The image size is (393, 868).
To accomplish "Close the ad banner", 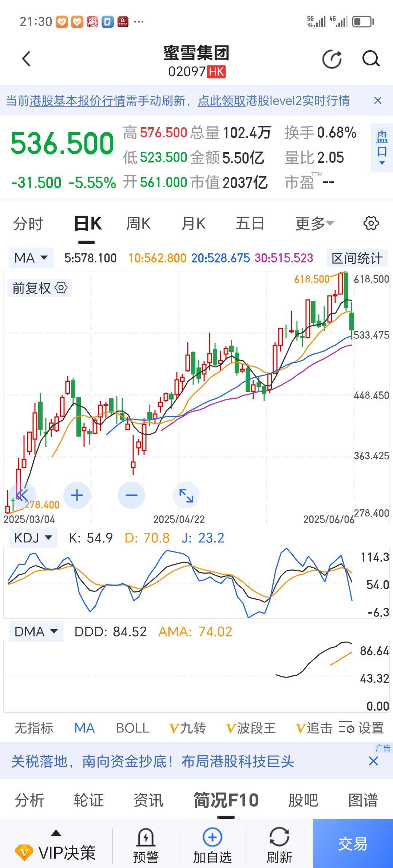I will click(x=373, y=761).
